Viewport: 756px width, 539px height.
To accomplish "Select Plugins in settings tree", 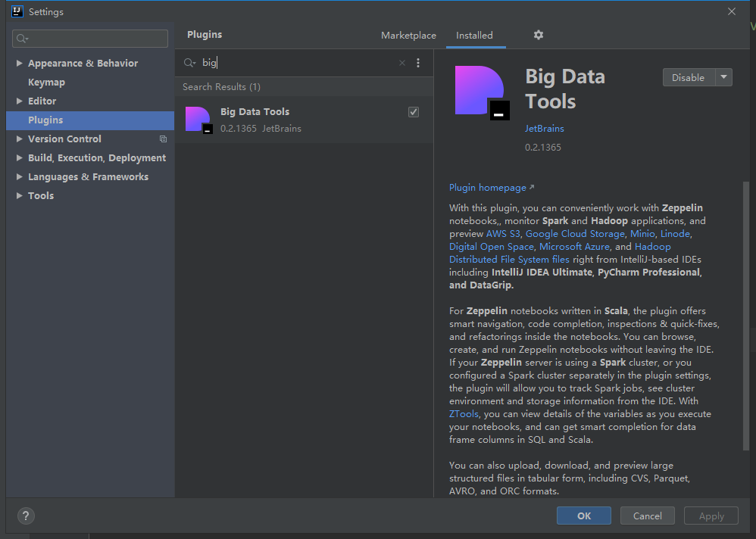I will (90, 120).
